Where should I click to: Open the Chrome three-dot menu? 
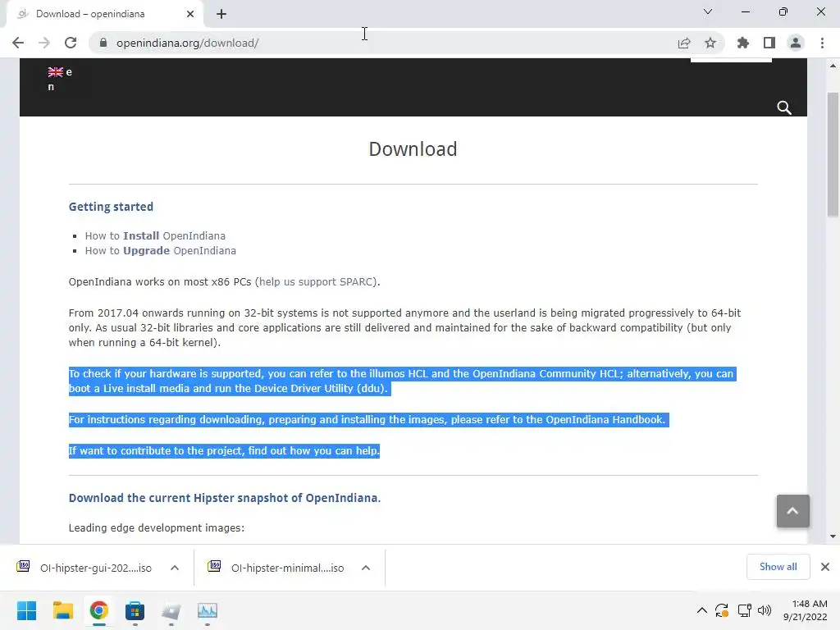click(x=822, y=43)
